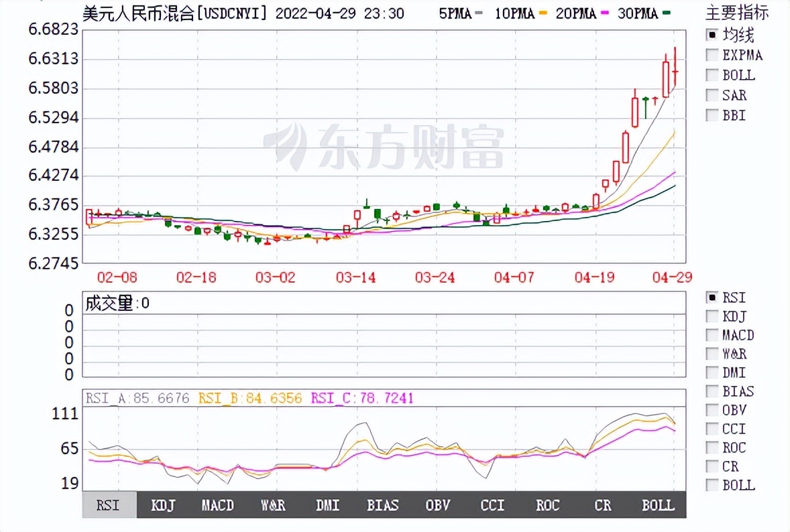Enable the BOLL checkbox under 主要指标
Screen dimensions: 790x532
[x=711, y=75]
